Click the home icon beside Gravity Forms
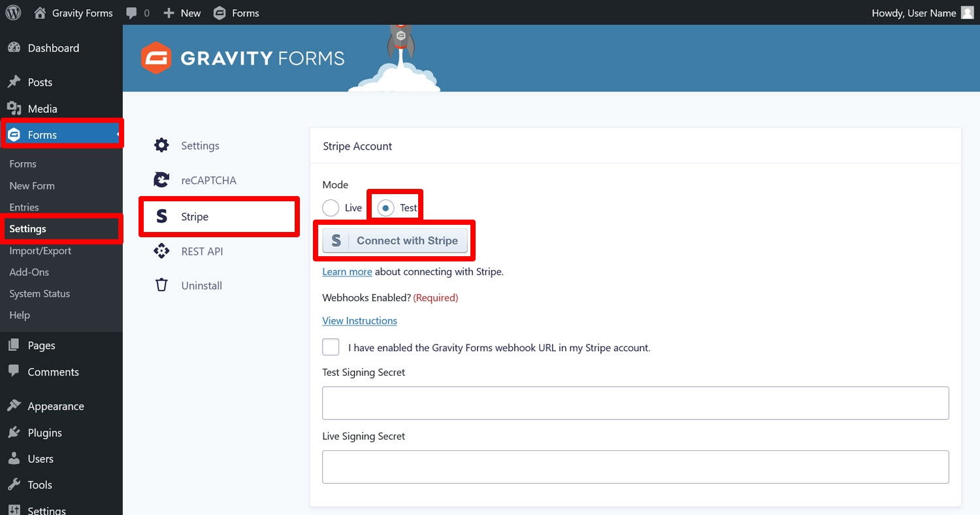Screen dimensions: 980x515 (x=40, y=12)
